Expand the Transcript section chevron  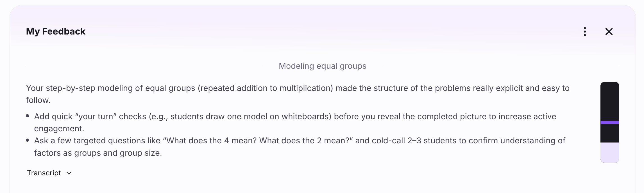(x=69, y=173)
